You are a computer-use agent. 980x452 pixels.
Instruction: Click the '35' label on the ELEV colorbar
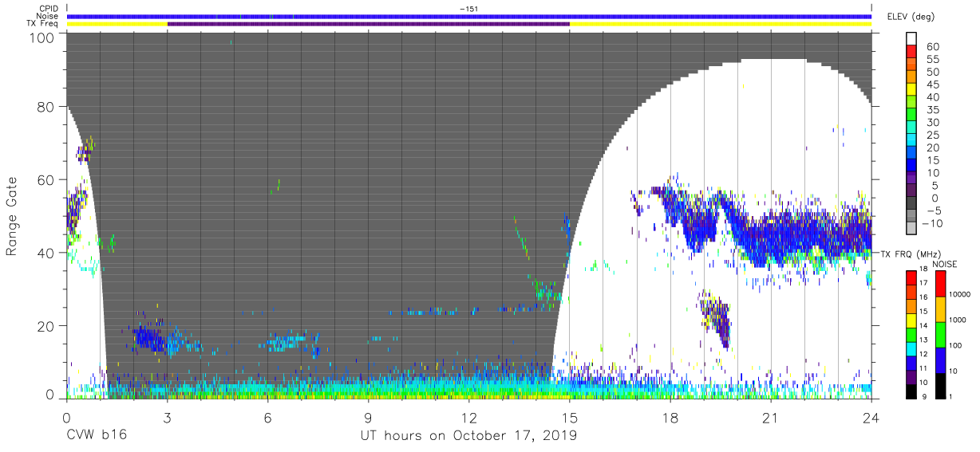pos(933,110)
